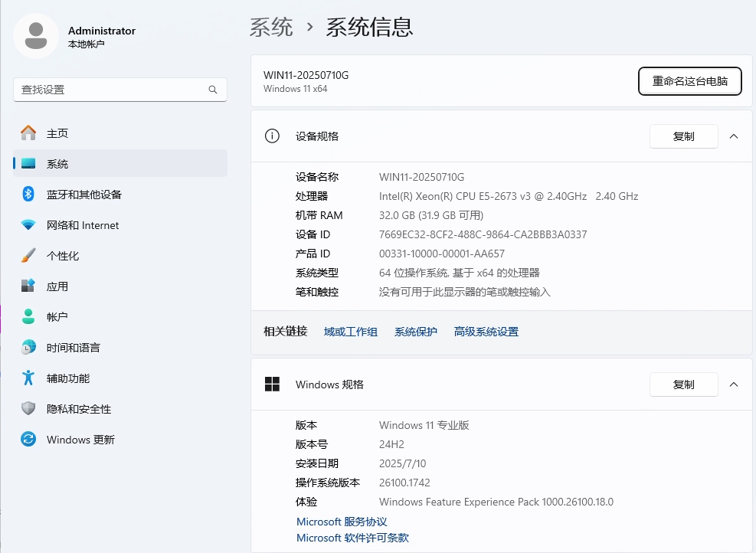Image resolution: width=756 pixels, height=553 pixels.
Task: Click product ID 00331-10000-00001-AA657
Action: click(442, 254)
